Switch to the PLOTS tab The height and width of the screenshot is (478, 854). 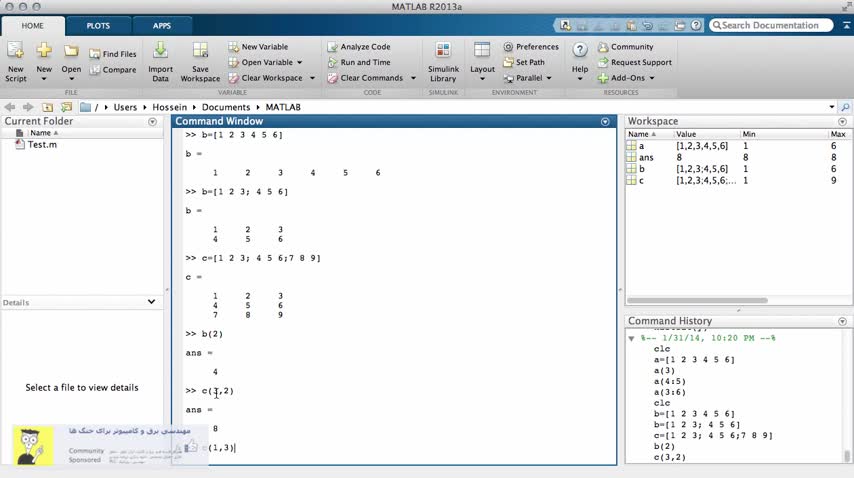click(98, 26)
